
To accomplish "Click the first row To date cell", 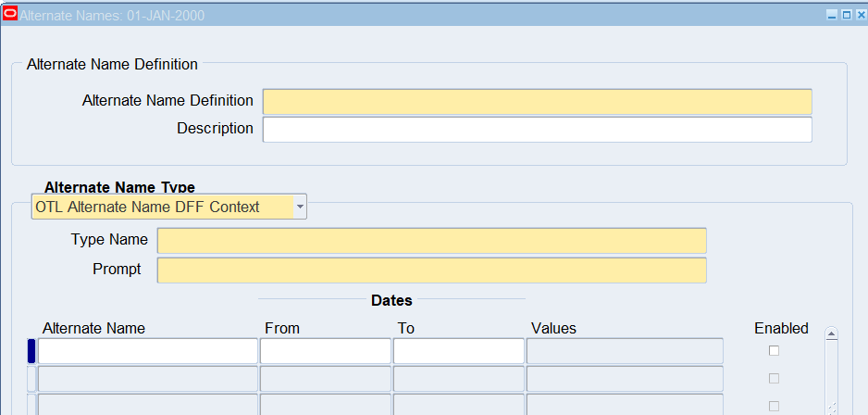I will pyautogui.click(x=458, y=351).
